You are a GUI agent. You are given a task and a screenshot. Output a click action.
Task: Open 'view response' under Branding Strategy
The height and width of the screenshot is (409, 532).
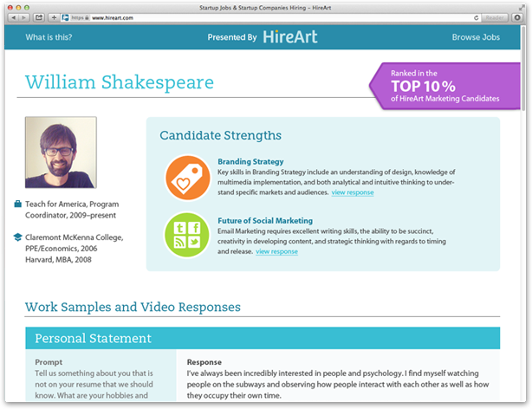tap(353, 192)
